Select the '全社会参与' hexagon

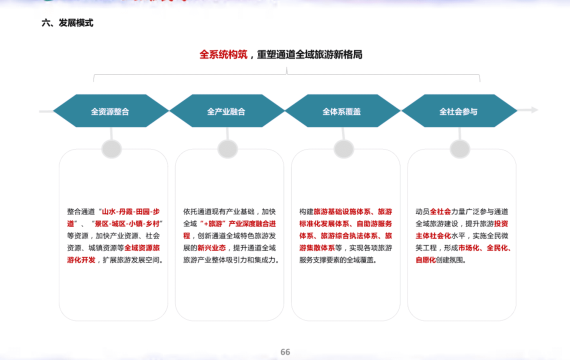pos(459,111)
